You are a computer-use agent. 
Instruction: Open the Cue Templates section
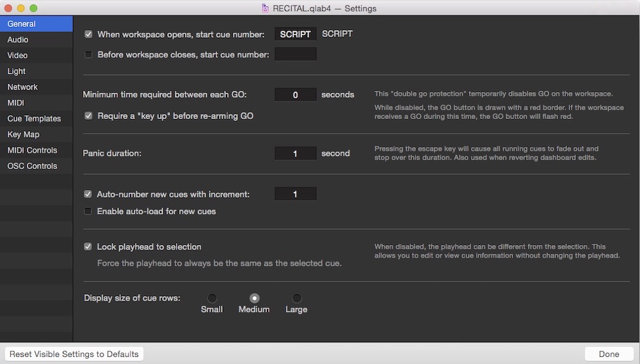(34, 118)
